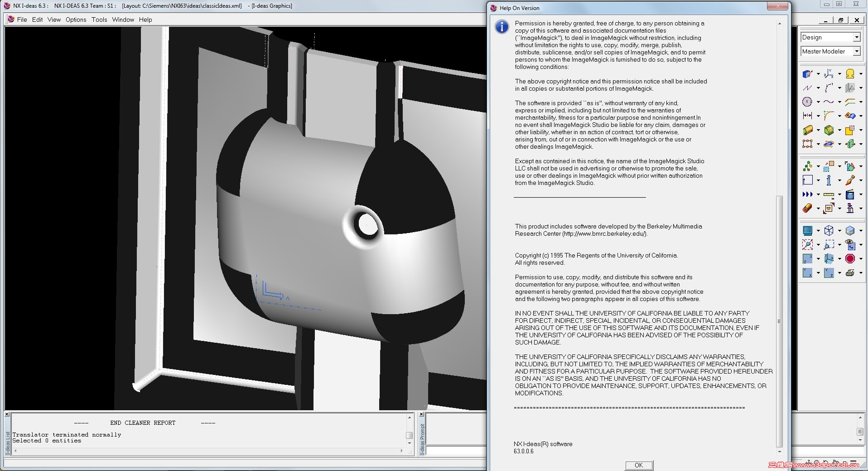This screenshot has width=868, height=471.
Task: Open the View menu
Action: pos(54,19)
